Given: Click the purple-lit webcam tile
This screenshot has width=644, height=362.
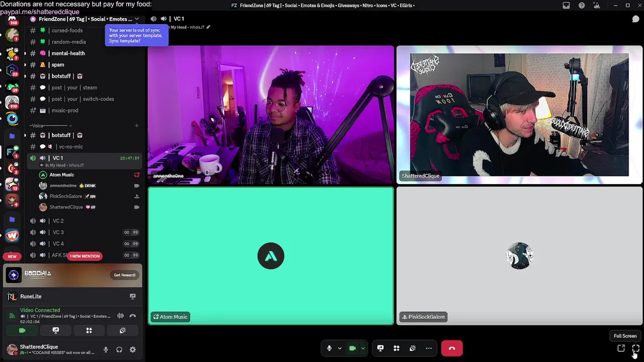Looking at the screenshot, I should tap(271, 115).
